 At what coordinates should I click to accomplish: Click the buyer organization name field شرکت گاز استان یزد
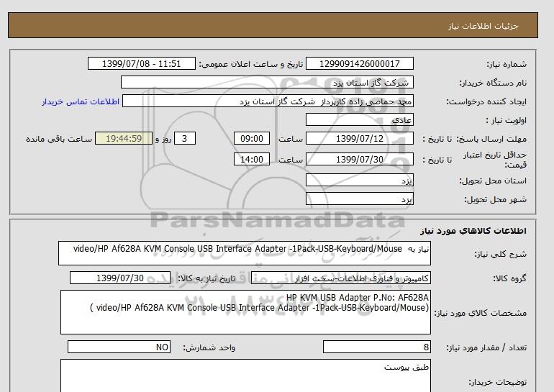(267, 82)
